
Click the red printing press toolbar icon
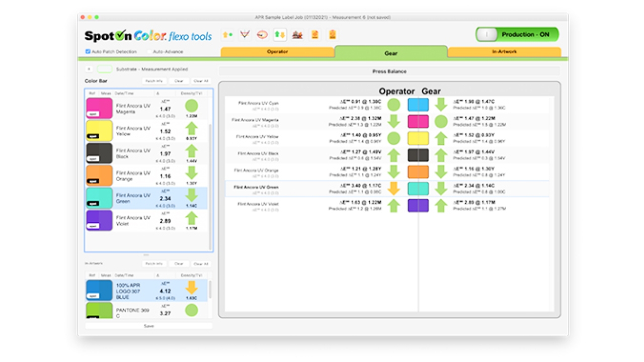coord(297,35)
